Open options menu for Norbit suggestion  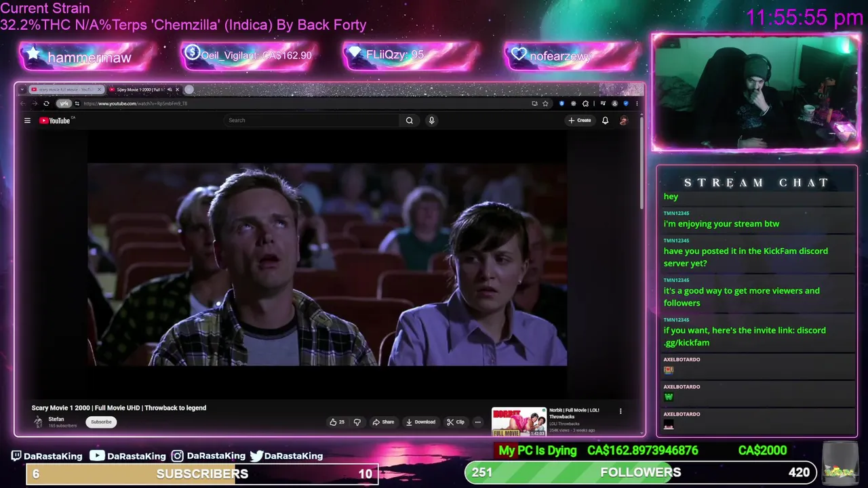tap(620, 411)
